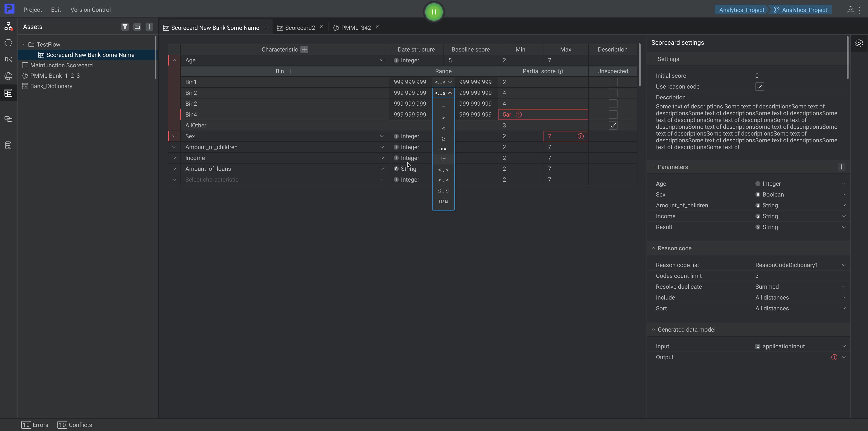This screenshot has height=431, width=868.
Task: Expand the Income characteristic row
Action: pyautogui.click(x=174, y=158)
